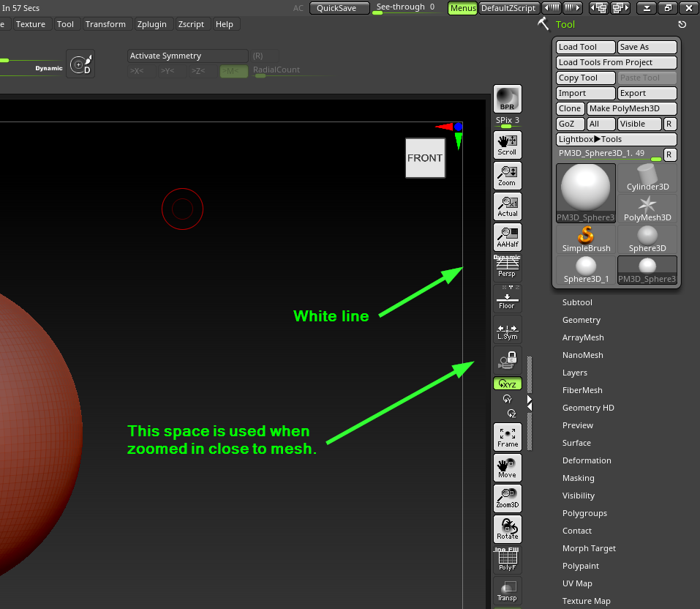Click the GoZ All button

601,124
